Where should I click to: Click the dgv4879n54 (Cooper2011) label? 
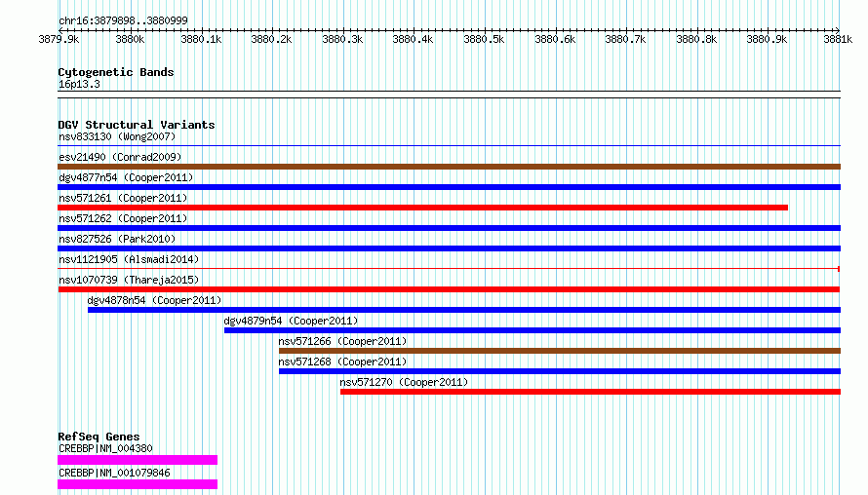[292, 321]
